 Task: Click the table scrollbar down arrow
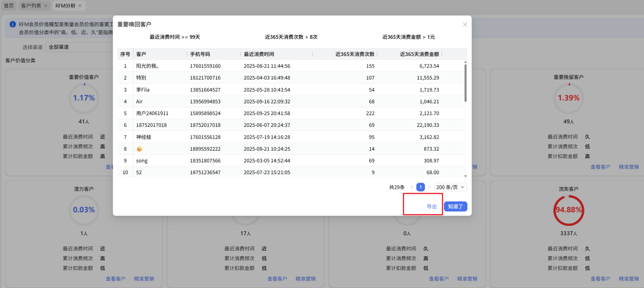pos(466,176)
